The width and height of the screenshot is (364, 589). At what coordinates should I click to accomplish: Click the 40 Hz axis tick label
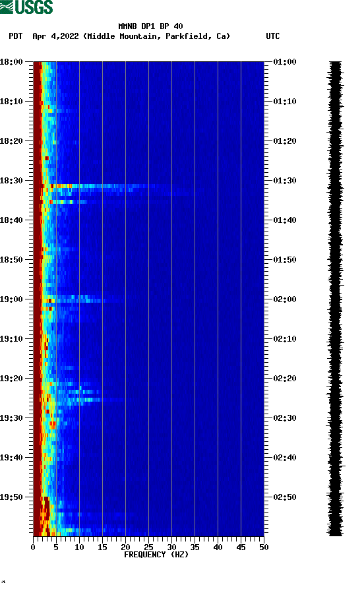pos(218,547)
